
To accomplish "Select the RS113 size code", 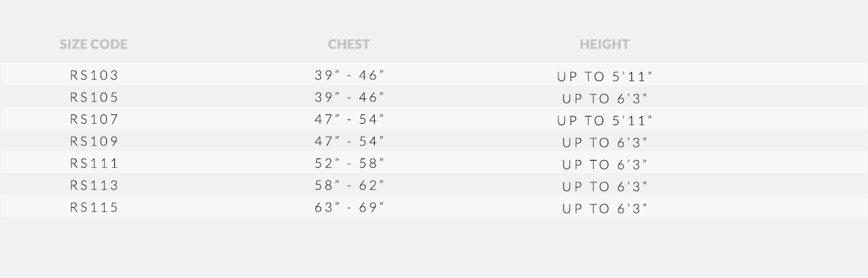I will pos(94,185).
